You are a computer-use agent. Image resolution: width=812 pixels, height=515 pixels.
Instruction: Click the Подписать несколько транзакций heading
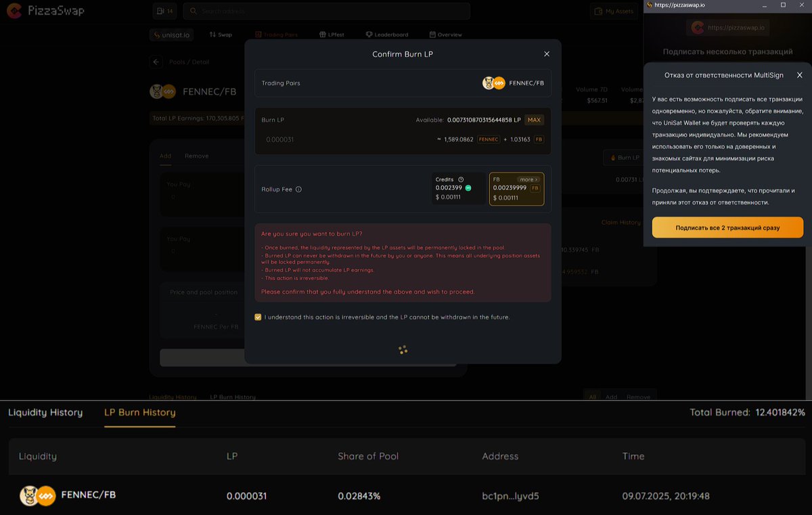(x=727, y=51)
